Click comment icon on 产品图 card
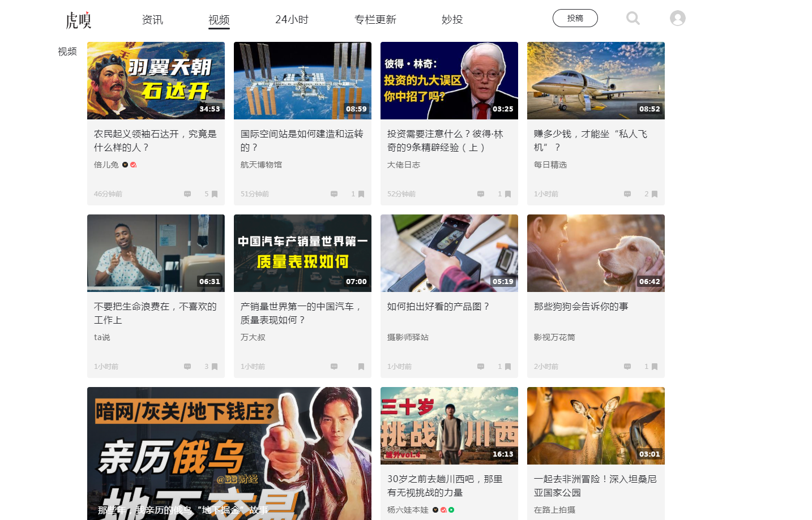 481,367
